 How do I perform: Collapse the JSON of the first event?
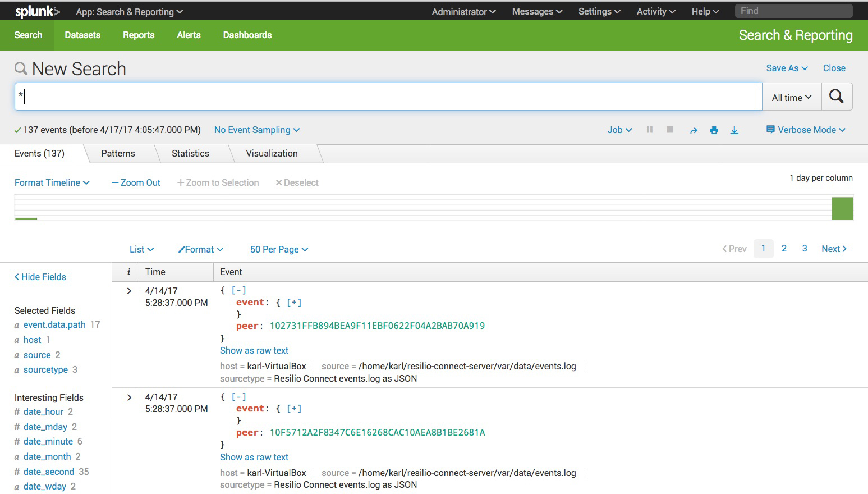(238, 290)
